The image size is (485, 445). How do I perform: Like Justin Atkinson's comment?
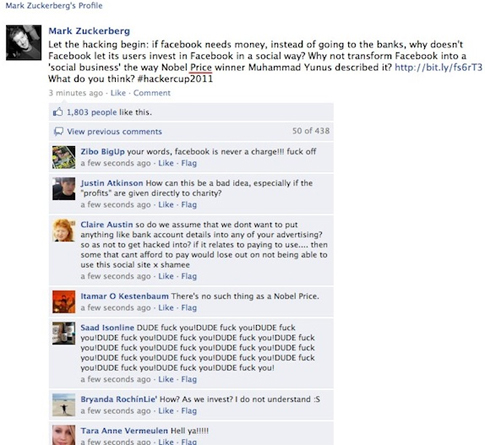coord(166,205)
